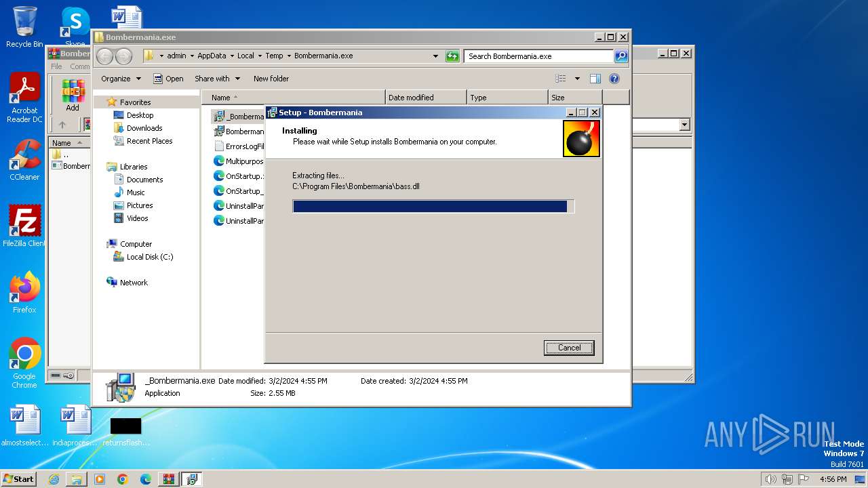This screenshot has height=488, width=868.
Task: Open Skype desktop icon
Action: coord(75,27)
